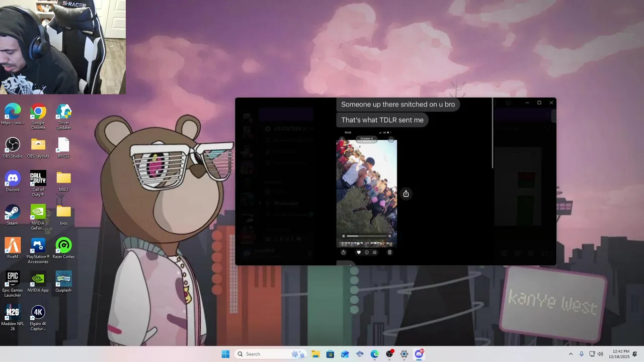Select the PlayStation Accessories desktop icon

(38, 250)
